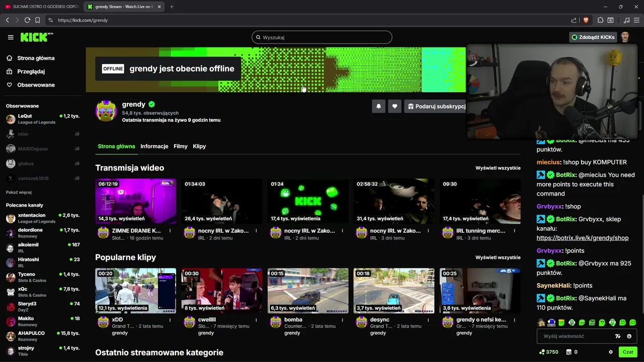644x362 pixels.
Task: Open the emoji picker in chat input
Action: coord(629,336)
